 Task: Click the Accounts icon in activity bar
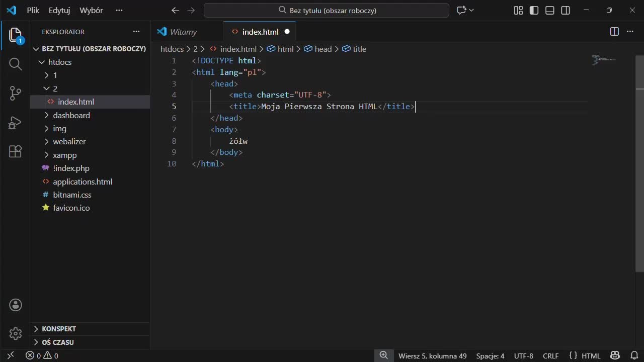15,305
